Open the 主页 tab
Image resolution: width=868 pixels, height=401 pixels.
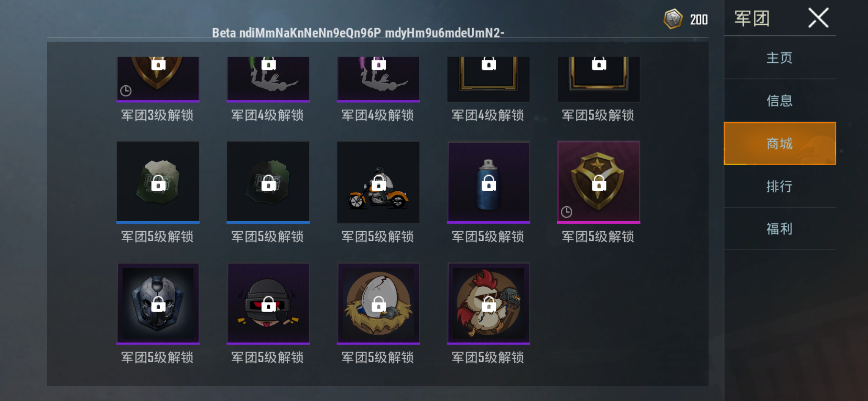[x=780, y=58]
